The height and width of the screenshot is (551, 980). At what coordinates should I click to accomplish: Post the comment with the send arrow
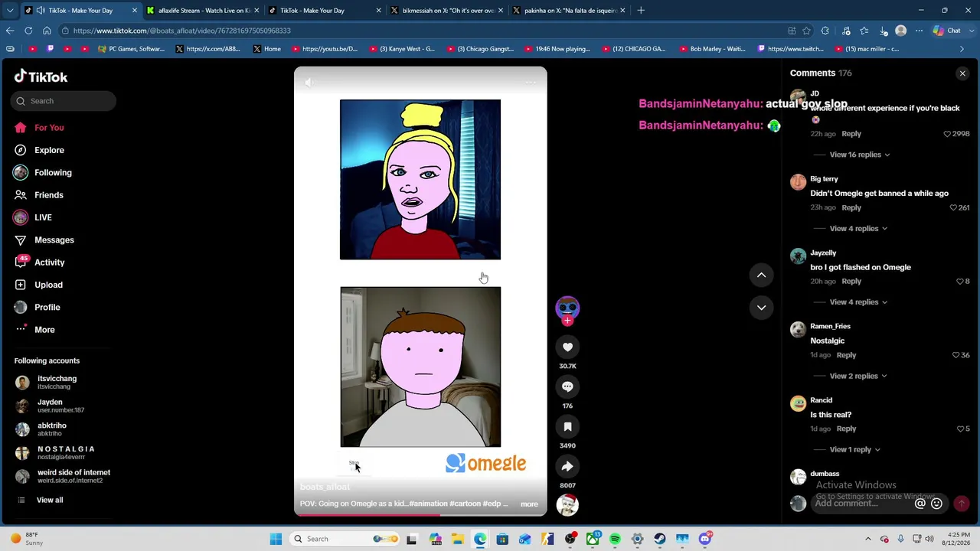coord(961,504)
